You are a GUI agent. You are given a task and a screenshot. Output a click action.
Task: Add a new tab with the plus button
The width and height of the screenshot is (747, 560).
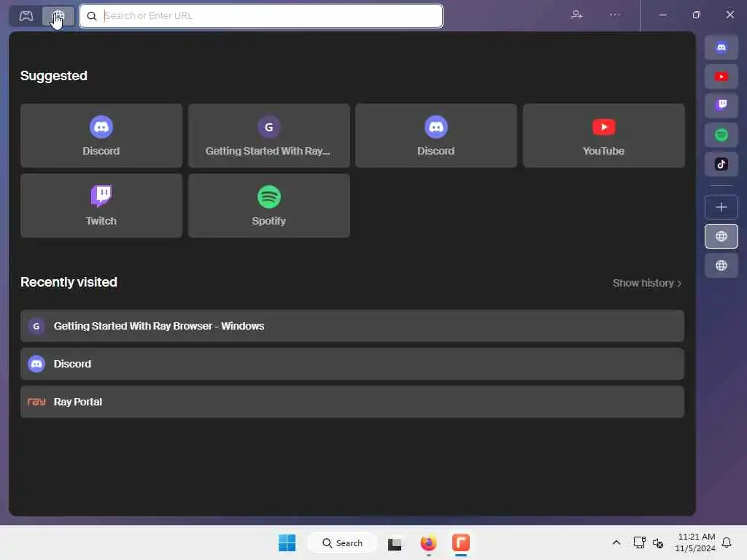click(721, 207)
